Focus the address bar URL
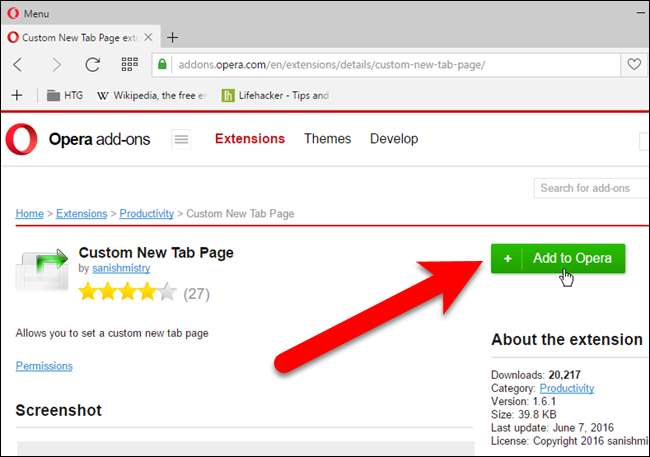Image resolution: width=650 pixels, height=457 pixels. tap(332, 65)
